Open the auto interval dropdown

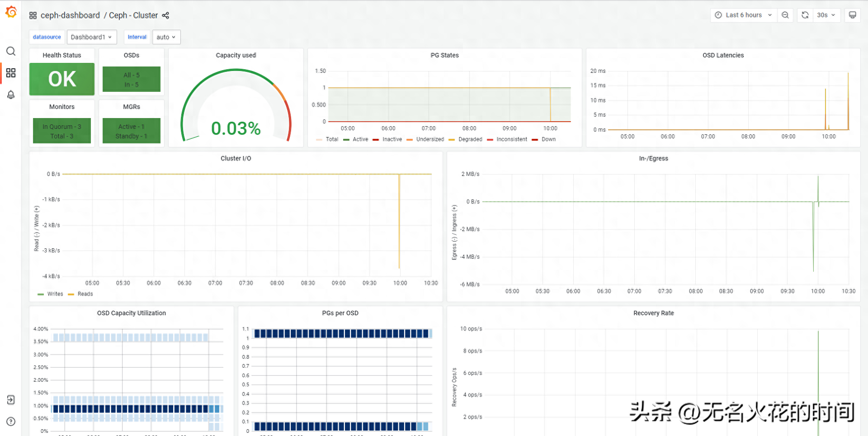[x=166, y=37]
